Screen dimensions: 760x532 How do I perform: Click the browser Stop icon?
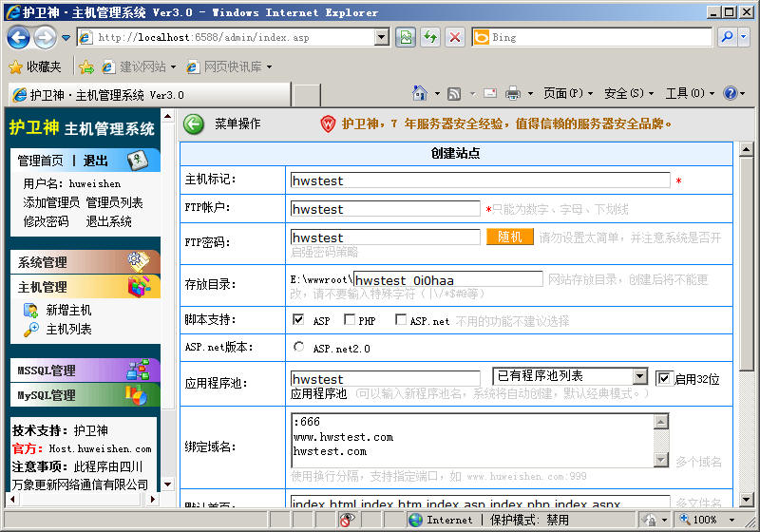[455, 37]
